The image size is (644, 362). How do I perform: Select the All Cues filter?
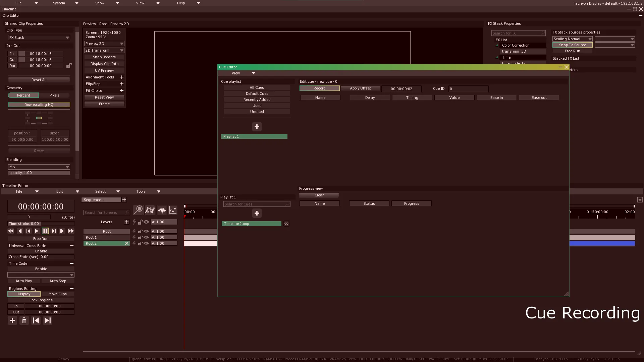tap(257, 87)
